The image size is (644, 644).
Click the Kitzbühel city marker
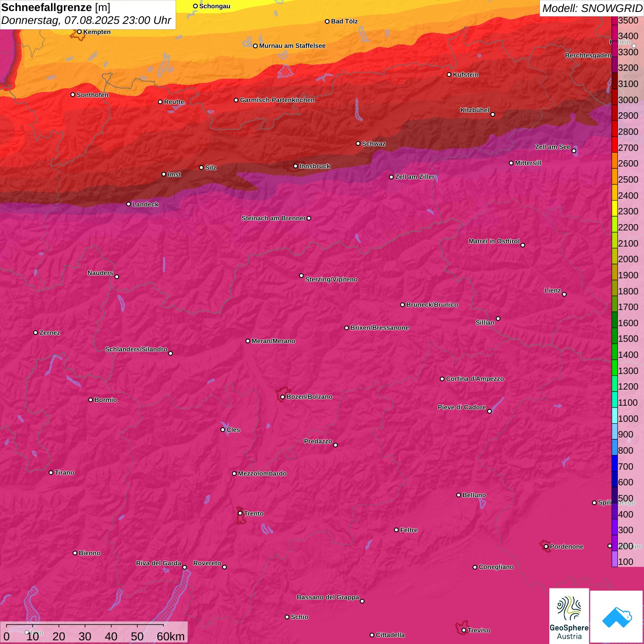tap(493, 115)
